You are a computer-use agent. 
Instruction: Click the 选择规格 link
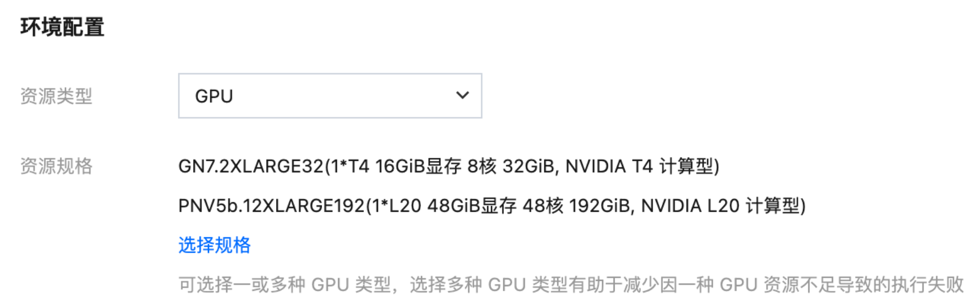pos(214,245)
